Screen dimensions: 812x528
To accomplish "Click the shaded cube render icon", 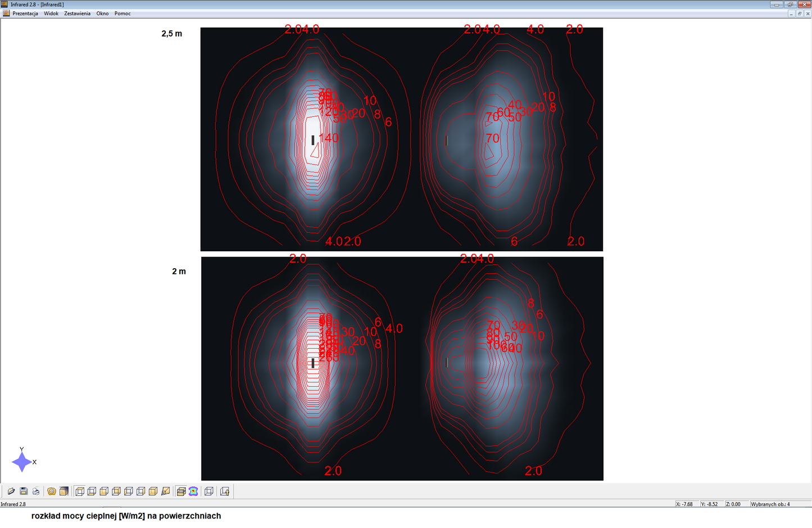I will [x=64, y=491].
